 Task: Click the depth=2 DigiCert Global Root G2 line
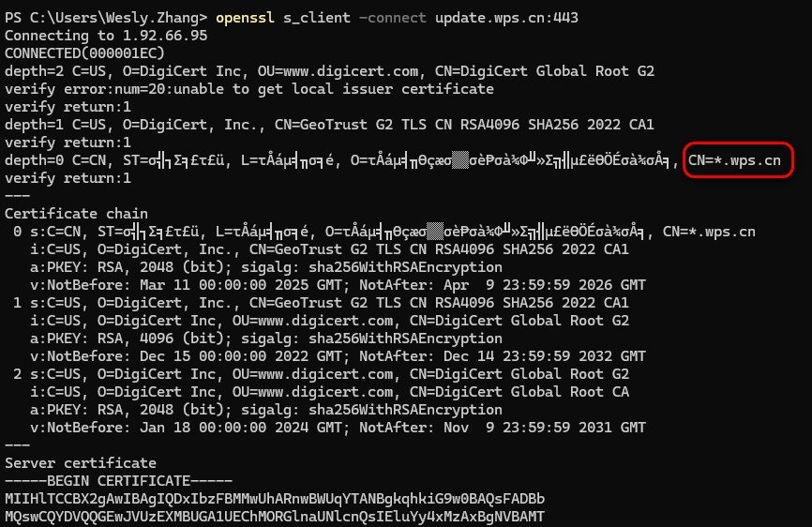click(329, 71)
